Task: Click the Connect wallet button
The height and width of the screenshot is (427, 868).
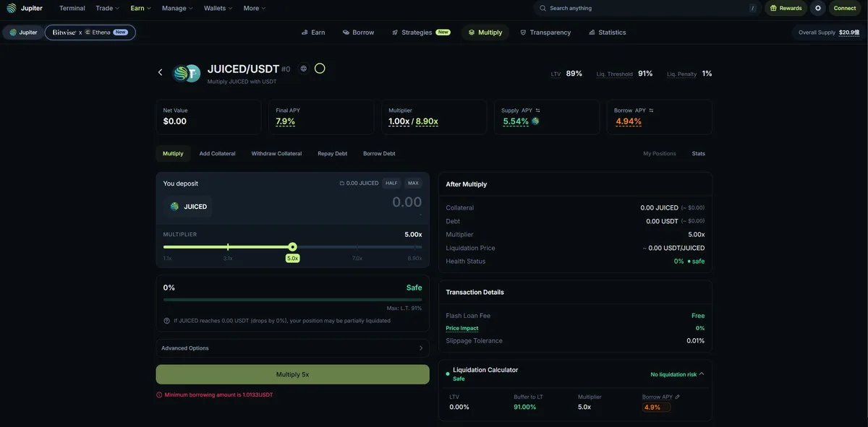Action: pos(845,8)
